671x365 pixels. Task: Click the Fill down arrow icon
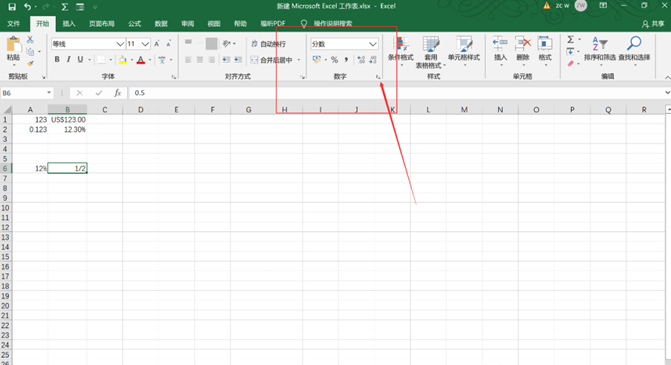(570, 52)
